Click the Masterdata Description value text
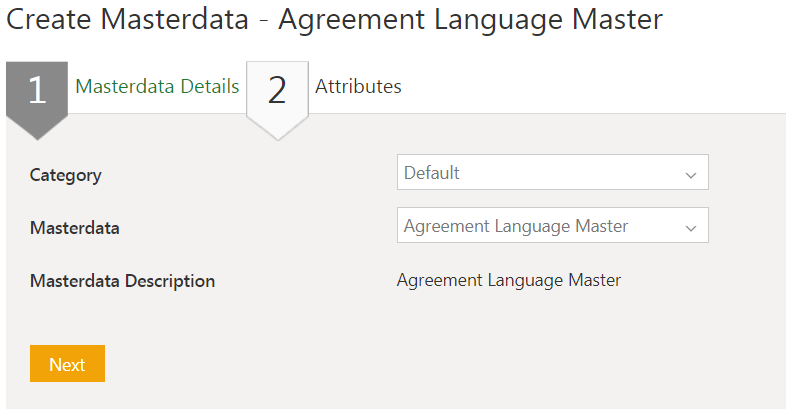The width and height of the screenshot is (786, 409). tap(508, 280)
